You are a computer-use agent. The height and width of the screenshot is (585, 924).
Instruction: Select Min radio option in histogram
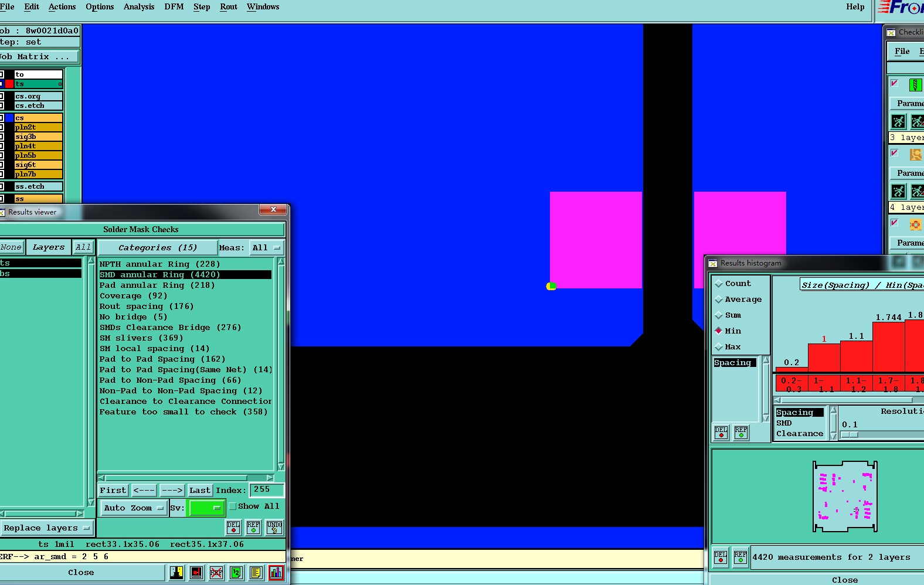click(x=719, y=331)
